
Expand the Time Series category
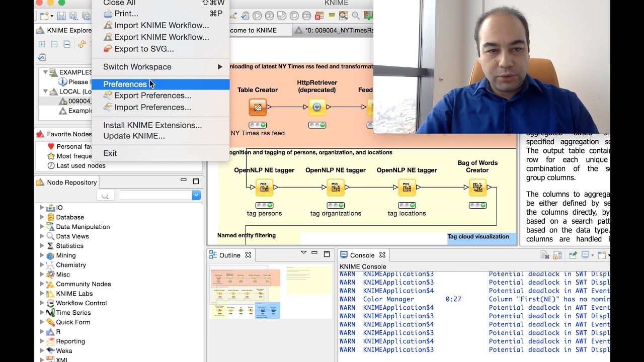42,313
